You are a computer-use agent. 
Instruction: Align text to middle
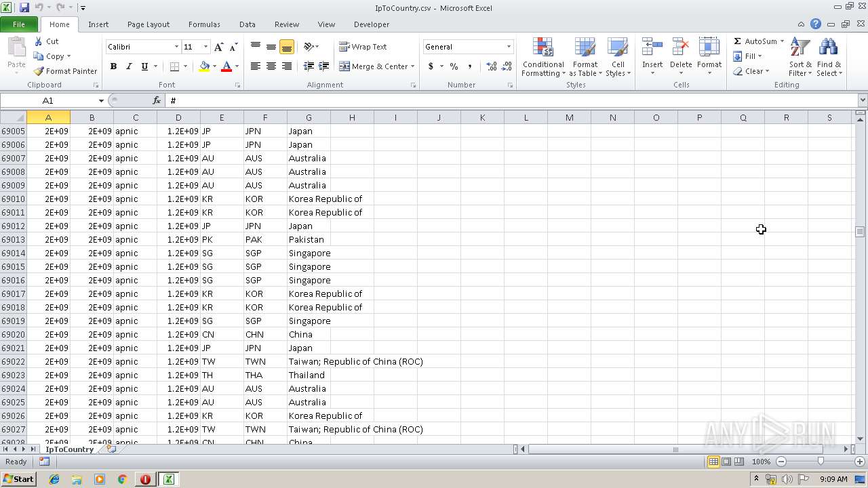(x=271, y=47)
